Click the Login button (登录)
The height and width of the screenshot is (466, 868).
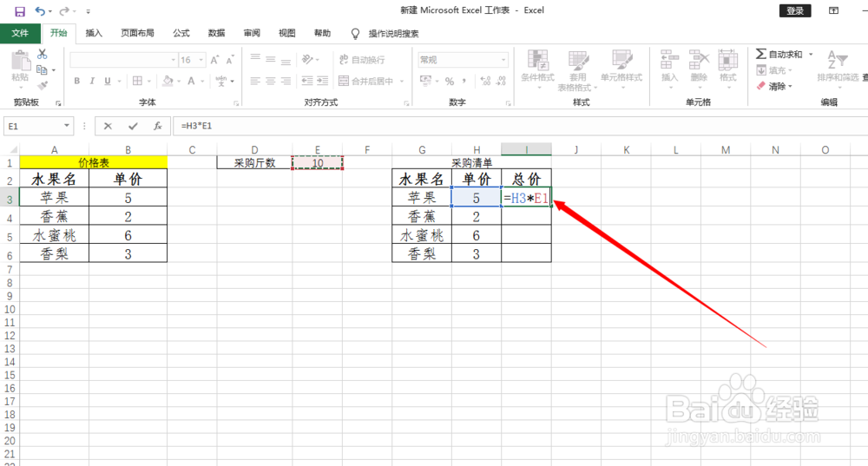(x=795, y=11)
